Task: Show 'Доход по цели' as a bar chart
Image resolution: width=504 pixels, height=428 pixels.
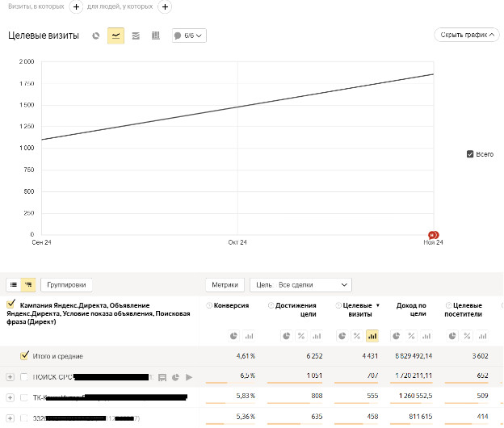Action: coord(426,336)
